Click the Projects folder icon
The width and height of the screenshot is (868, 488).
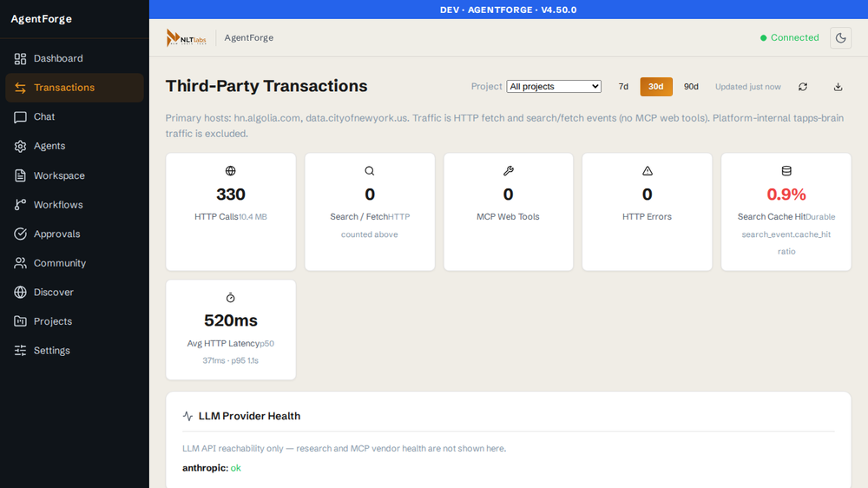coord(21,321)
